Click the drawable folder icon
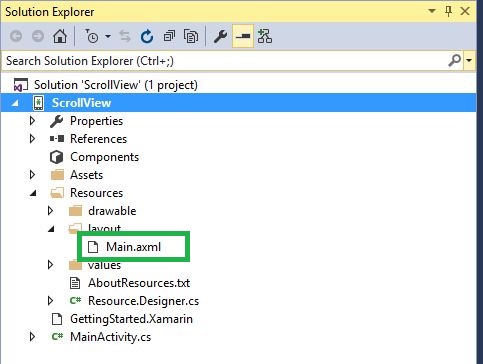483x364 pixels. (75, 211)
